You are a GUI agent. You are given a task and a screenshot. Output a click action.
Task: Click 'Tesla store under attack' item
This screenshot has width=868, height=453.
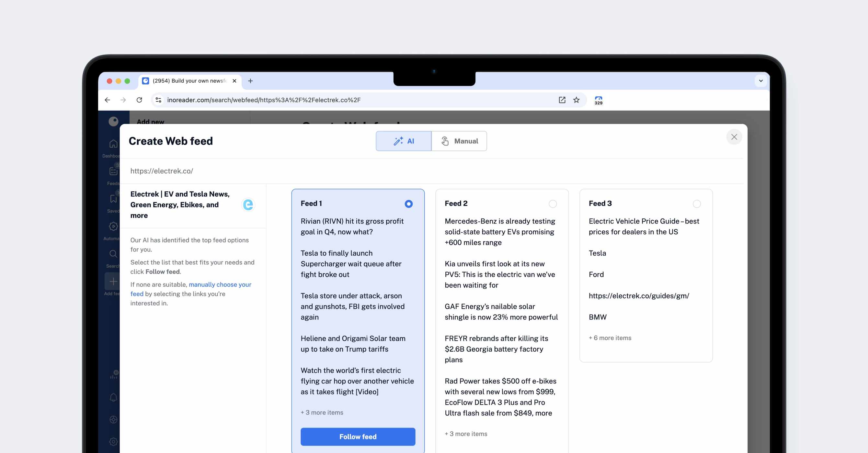click(x=352, y=307)
